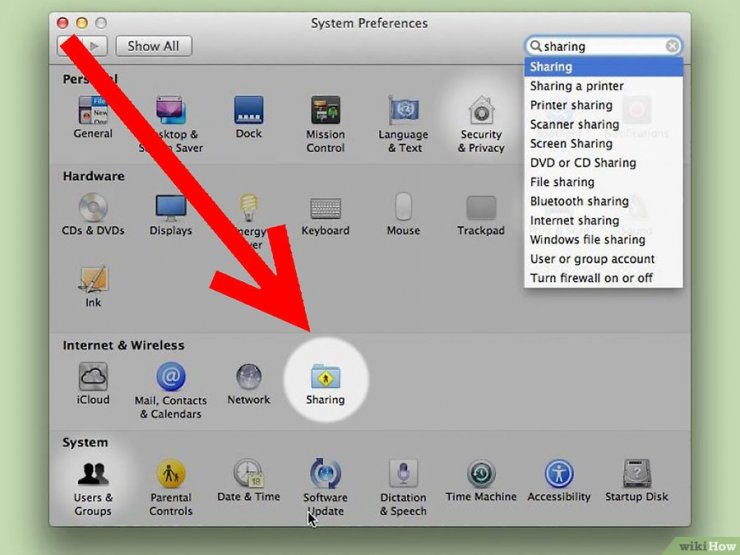
Task: Go forward with the toolbar arrow
Action: click(95, 46)
